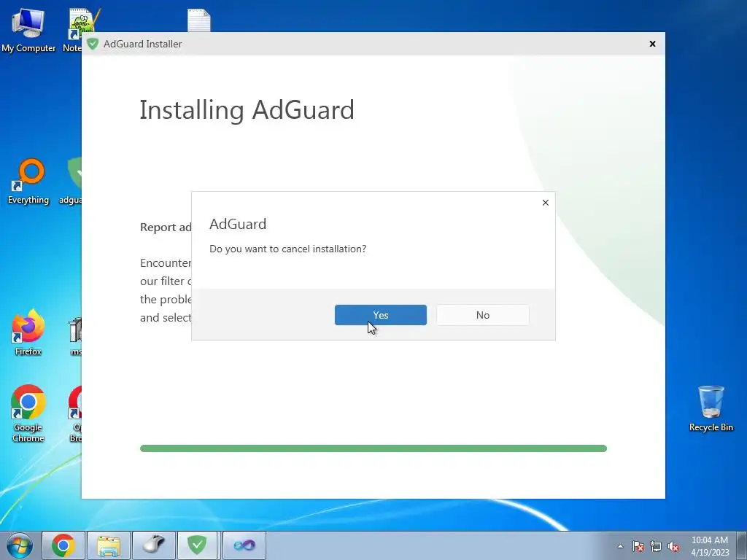The width and height of the screenshot is (747, 560).
Task: Click No to continue installation
Action: point(483,315)
